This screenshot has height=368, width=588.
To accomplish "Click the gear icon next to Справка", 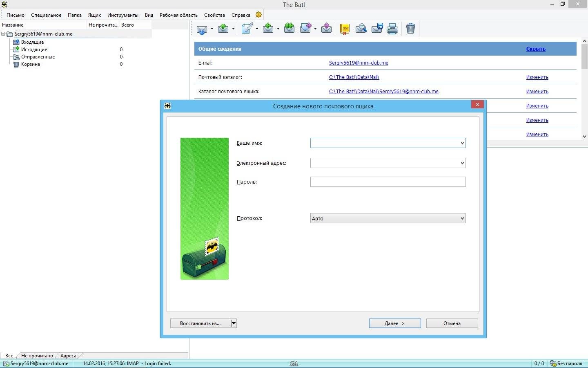I will (x=258, y=15).
